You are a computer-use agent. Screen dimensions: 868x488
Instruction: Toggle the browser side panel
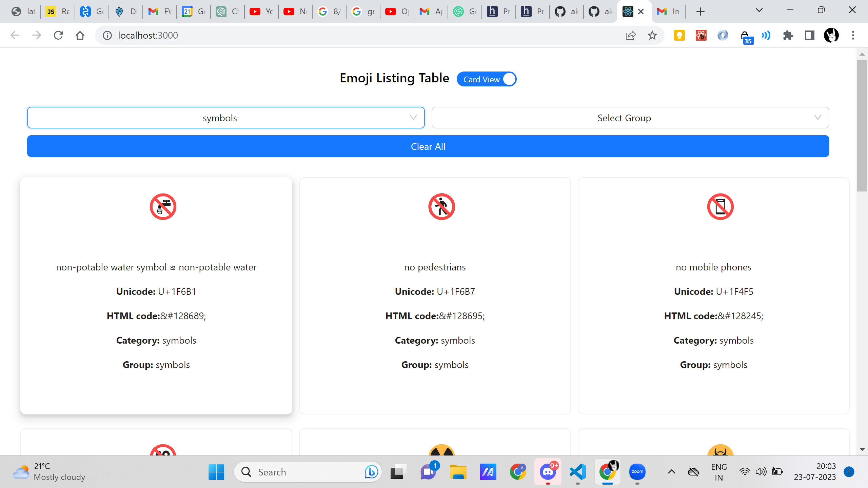tap(810, 36)
